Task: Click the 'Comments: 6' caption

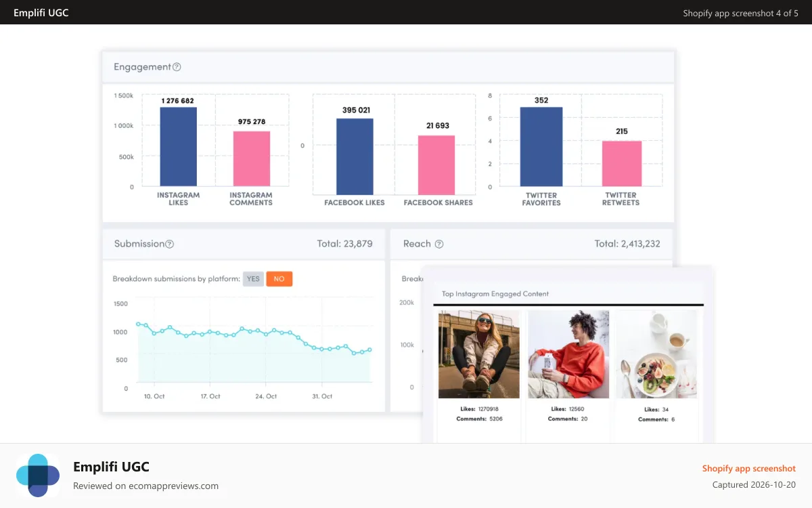Action: (x=656, y=419)
